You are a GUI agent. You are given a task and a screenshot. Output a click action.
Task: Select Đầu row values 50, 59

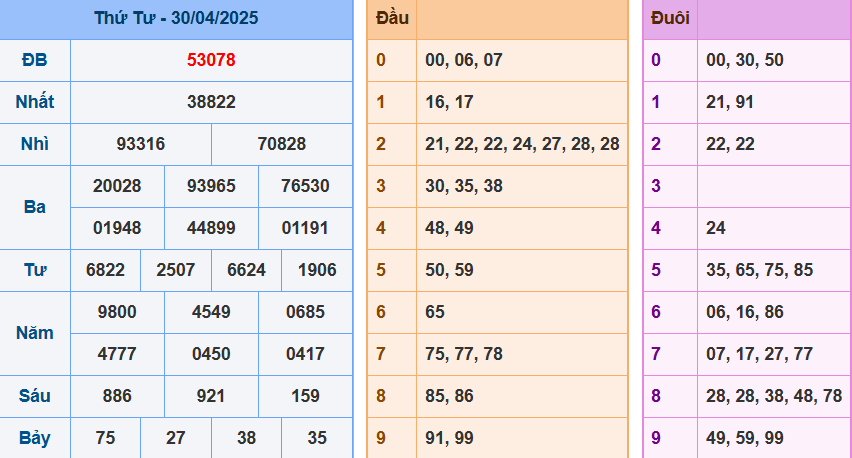click(449, 270)
